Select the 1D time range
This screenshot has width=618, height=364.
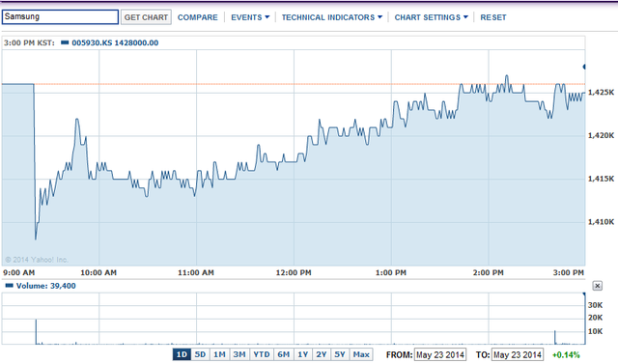(x=182, y=354)
